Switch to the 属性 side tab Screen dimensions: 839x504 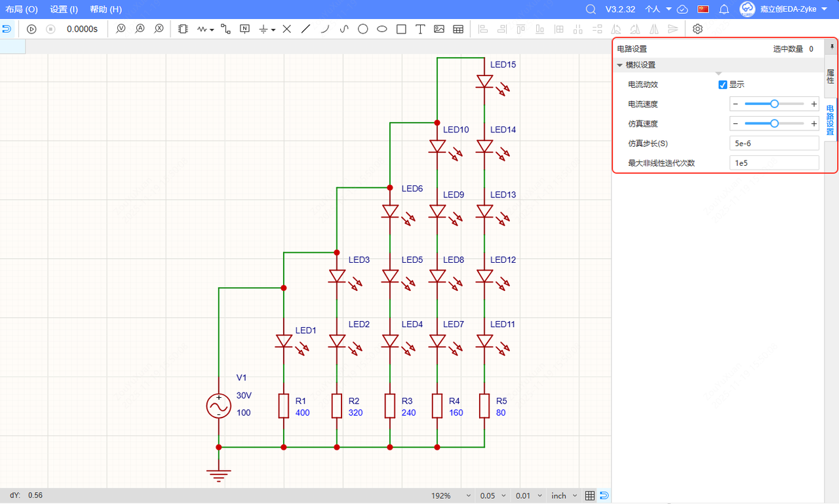point(830,75)
